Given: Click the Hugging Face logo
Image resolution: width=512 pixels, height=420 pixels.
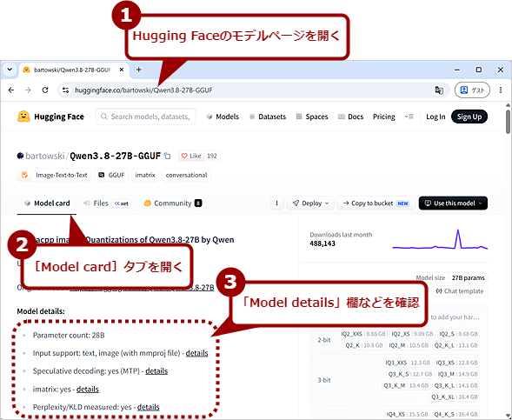Looking at the screenshot, I should click(50, 117).
